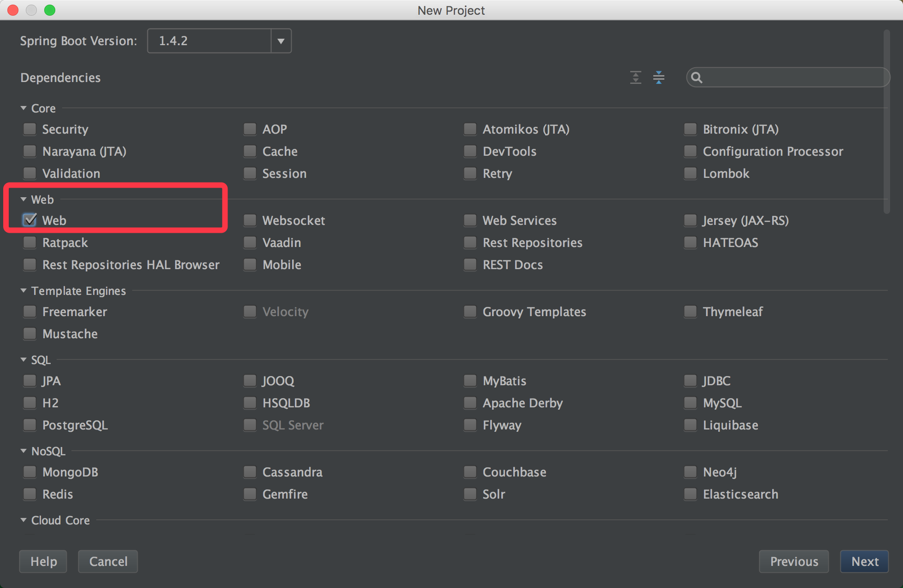Click the expand all dependencies icon
903x588 pixels.
coord(635,77)
